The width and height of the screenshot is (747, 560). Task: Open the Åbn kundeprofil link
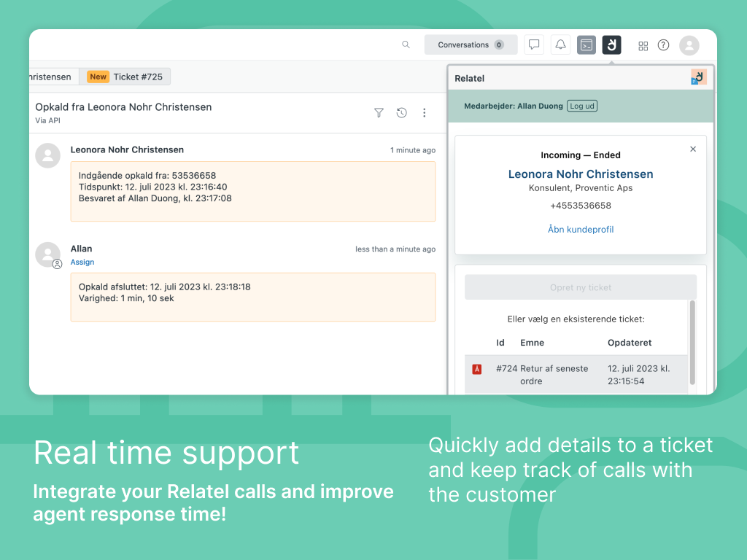[x=580, y=229]
